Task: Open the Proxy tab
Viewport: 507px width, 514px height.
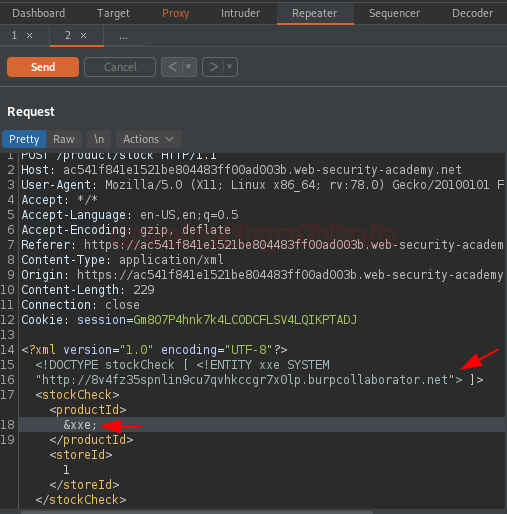Action: pos(176,13)
